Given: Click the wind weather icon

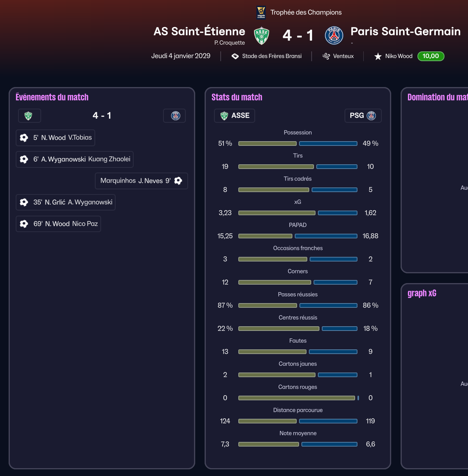Looking at the screenshot, I should [326, 56].
